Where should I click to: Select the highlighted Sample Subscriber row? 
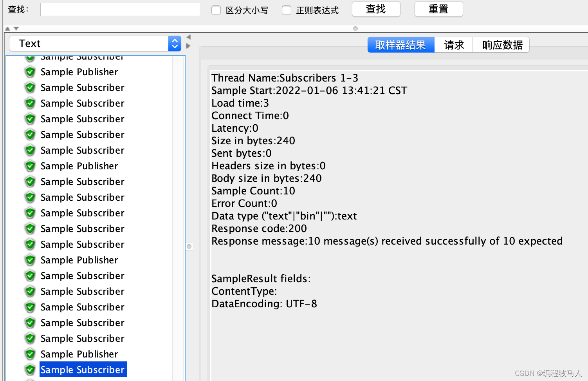(x=83, y=370)
